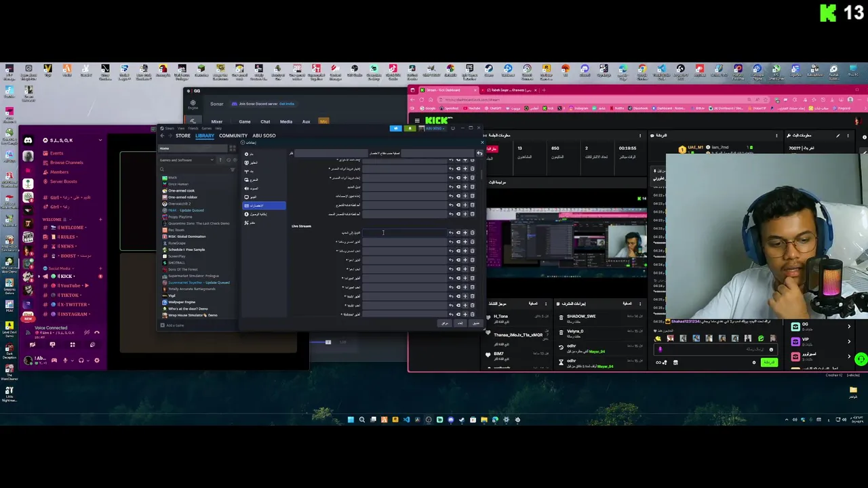Viewport: 868px width, 488px height.
Task: Toggle Discord noise suppression
Action: (86, 332)
